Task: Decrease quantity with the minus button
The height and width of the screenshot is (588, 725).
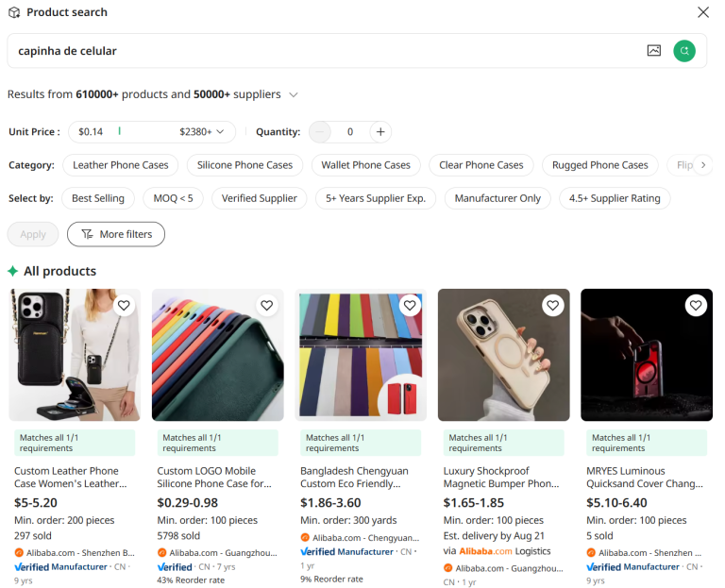Action: (x=319, y=132)
